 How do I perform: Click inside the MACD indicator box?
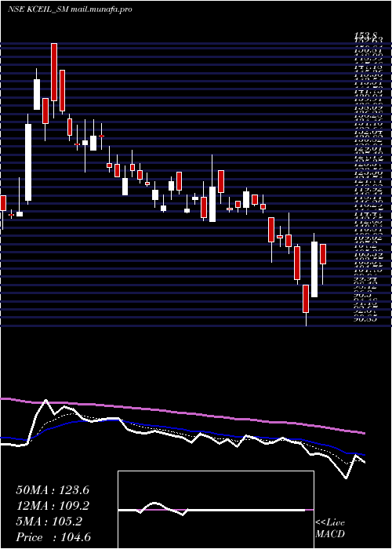click(x=216, y=510)
